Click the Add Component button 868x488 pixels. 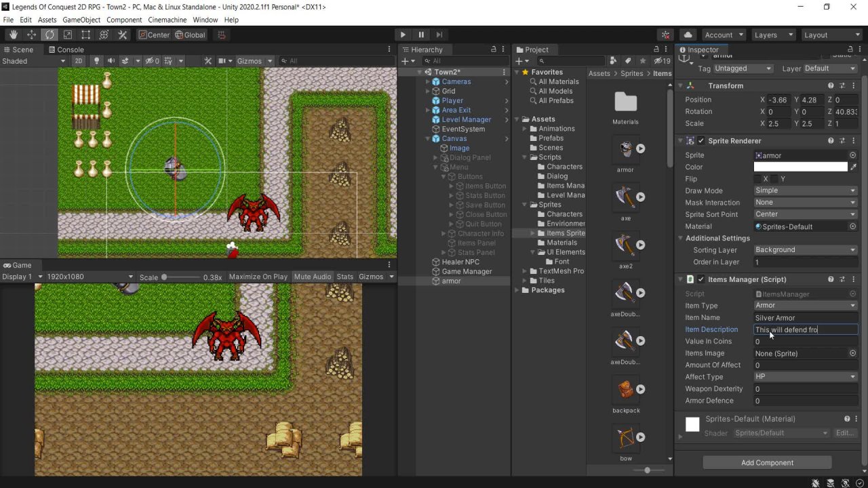[767, 463]
